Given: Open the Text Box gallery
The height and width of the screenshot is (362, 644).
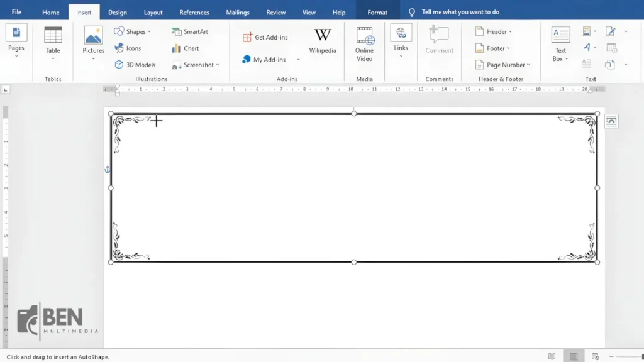Looking at the screenshot, I should point(560,44).
